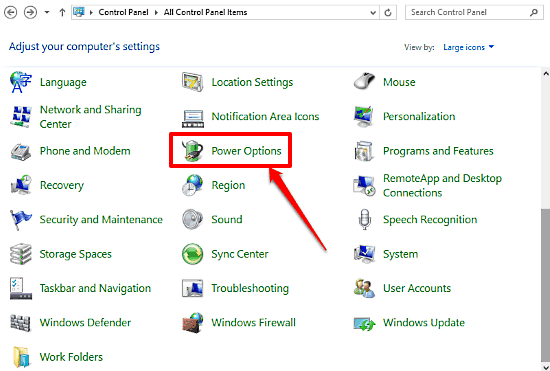Click the Recovery icon
Screen dimensions: 550x371
[x=21, y=185]
